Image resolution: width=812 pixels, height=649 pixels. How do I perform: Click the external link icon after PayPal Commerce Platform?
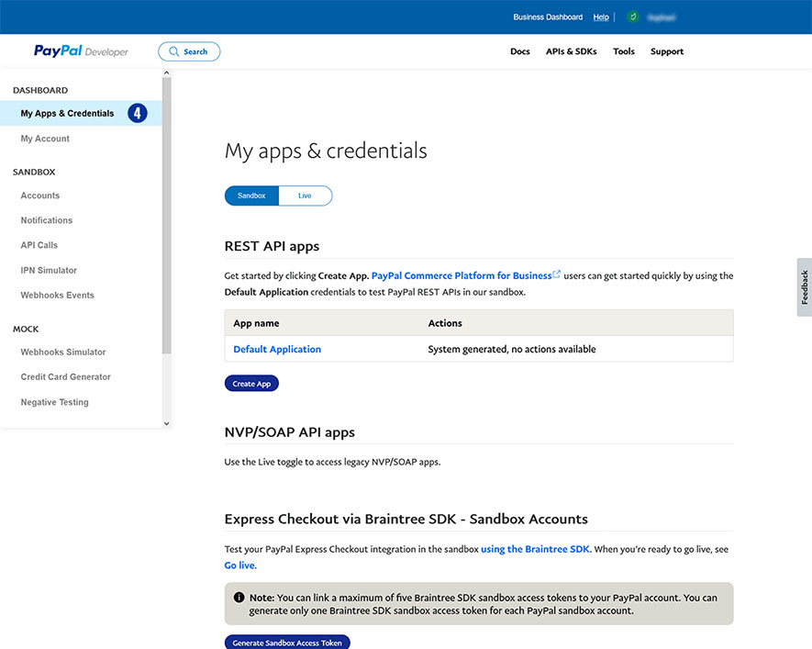click(557, 274)
